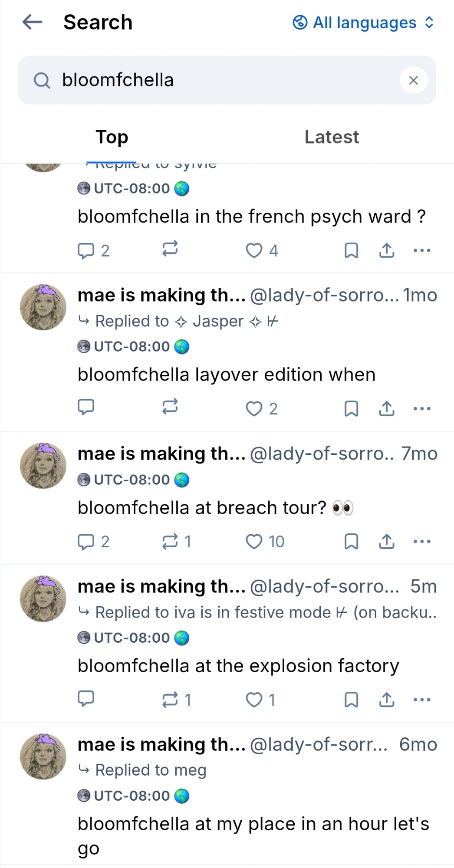Viewport: 454px width, 868px height.
Task: Open more options on breach tour post
Action: pos(422,541)
